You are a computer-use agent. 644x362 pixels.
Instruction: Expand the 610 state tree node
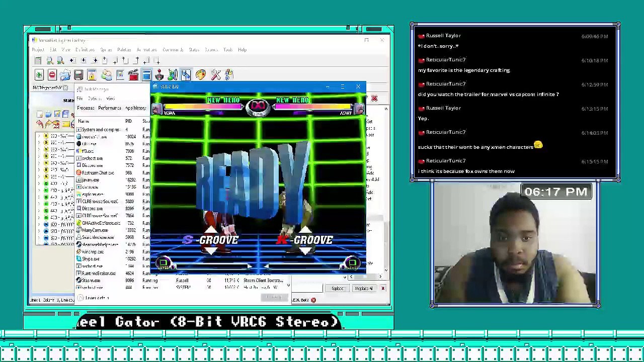tap(39, 231)
